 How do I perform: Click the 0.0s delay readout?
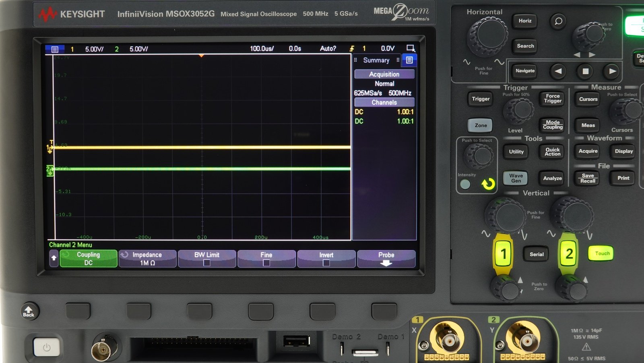pos(295,49)
